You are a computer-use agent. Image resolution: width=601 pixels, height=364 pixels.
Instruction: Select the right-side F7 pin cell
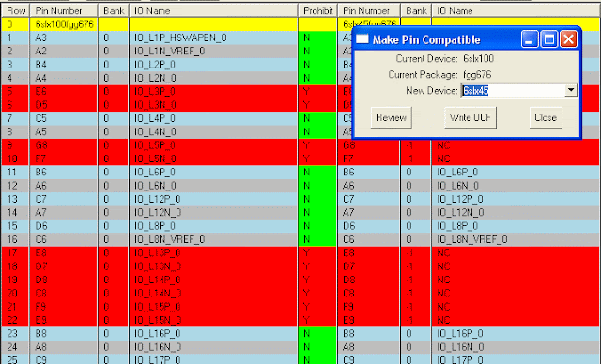[369, 159]
